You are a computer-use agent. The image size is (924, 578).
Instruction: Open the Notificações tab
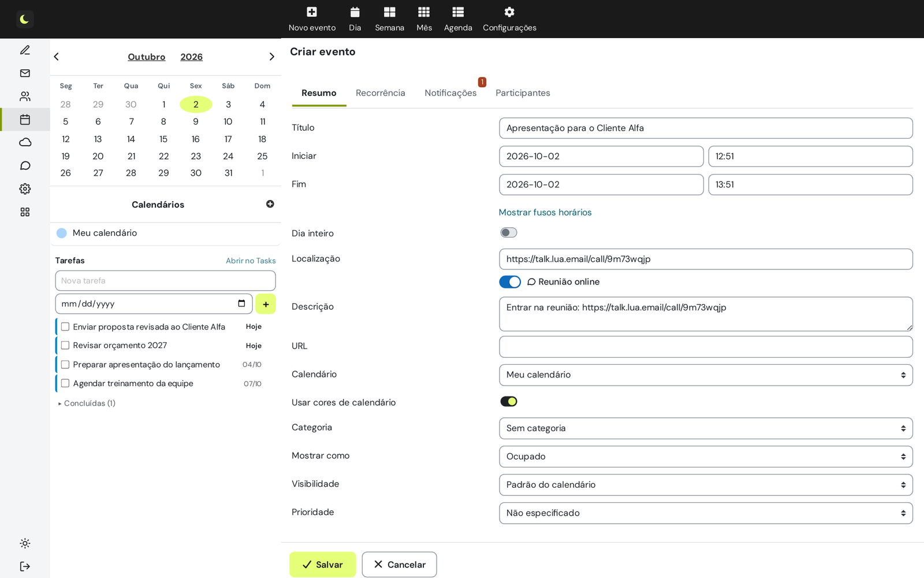point(450,93)
